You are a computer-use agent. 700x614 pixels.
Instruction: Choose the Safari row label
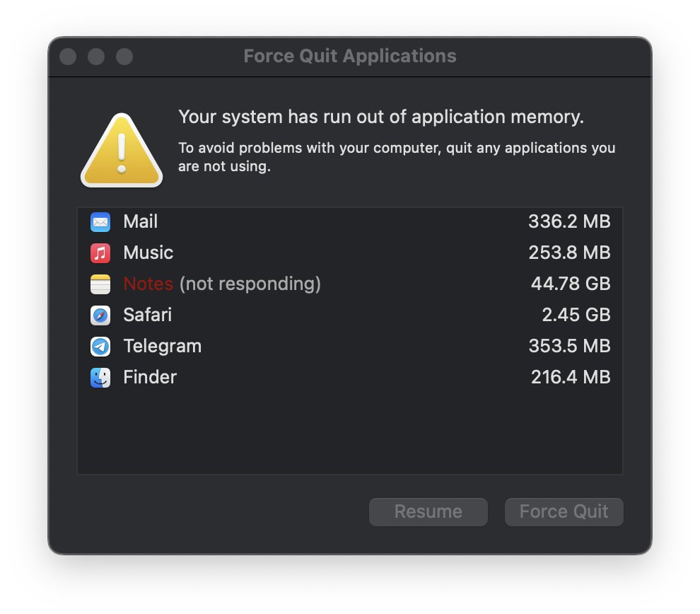[147, 315]
